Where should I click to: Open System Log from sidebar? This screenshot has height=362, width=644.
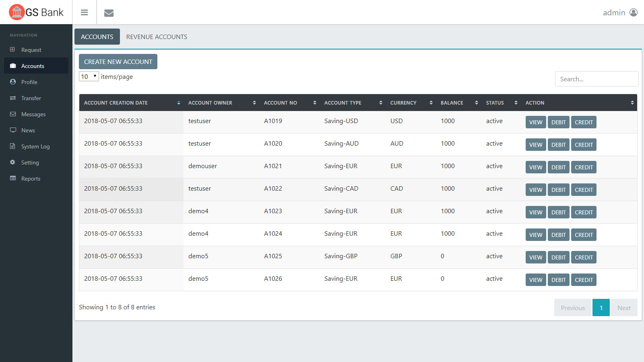coord(35,146)
